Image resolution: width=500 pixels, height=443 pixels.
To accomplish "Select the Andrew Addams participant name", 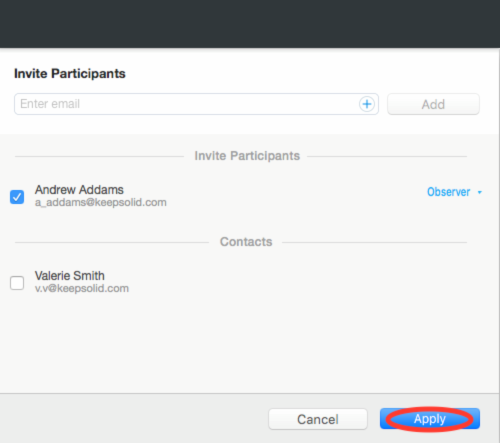I will point(79,190).
